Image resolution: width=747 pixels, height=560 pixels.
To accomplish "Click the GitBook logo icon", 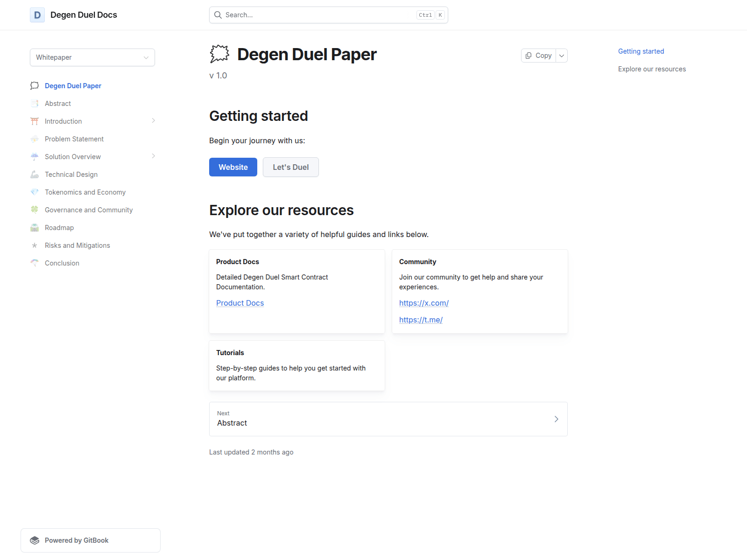I will pos(35,540).
